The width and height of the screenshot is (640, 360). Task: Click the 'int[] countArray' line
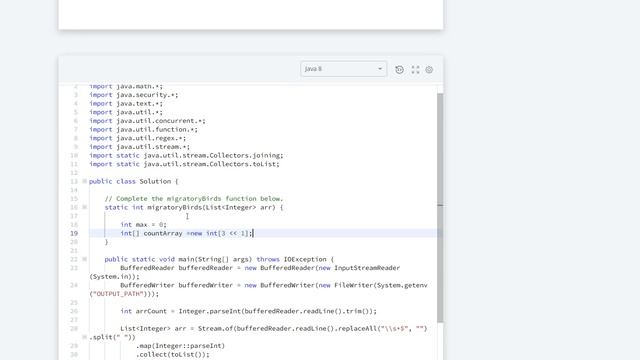[x=187, y=233]
